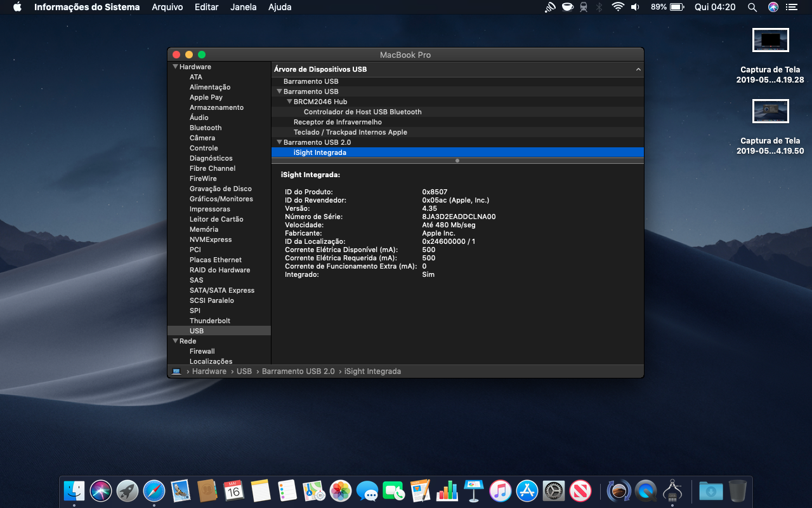Screen dimensions: 812x508
Task: Open the Arquivo menu
Action: [167, 7]
